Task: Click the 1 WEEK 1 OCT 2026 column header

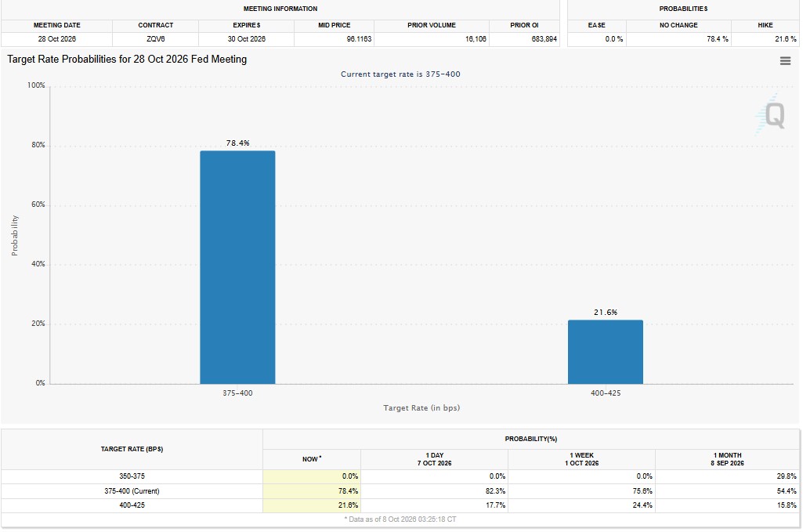Action: click(x=582, y=459)
